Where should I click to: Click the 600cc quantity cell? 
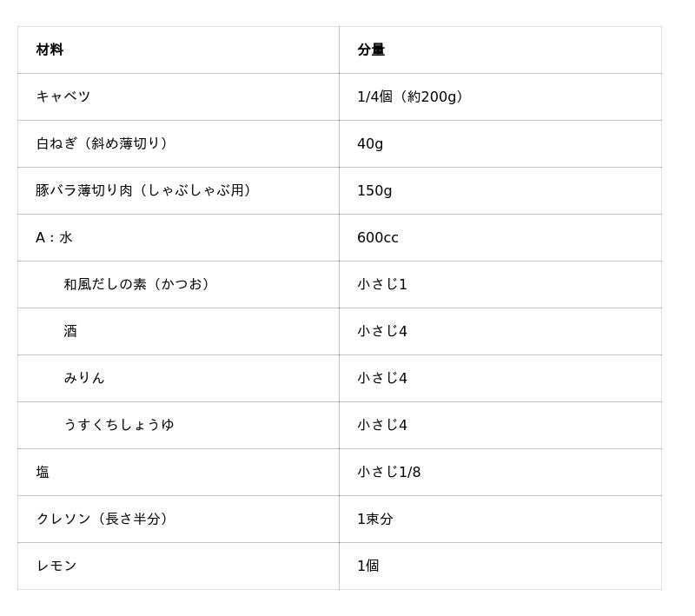378,238
